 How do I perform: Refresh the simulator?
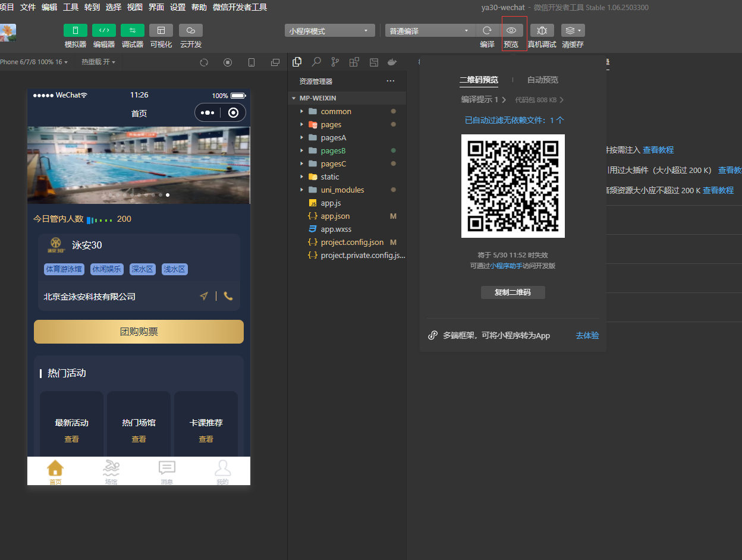click(204, 62)
